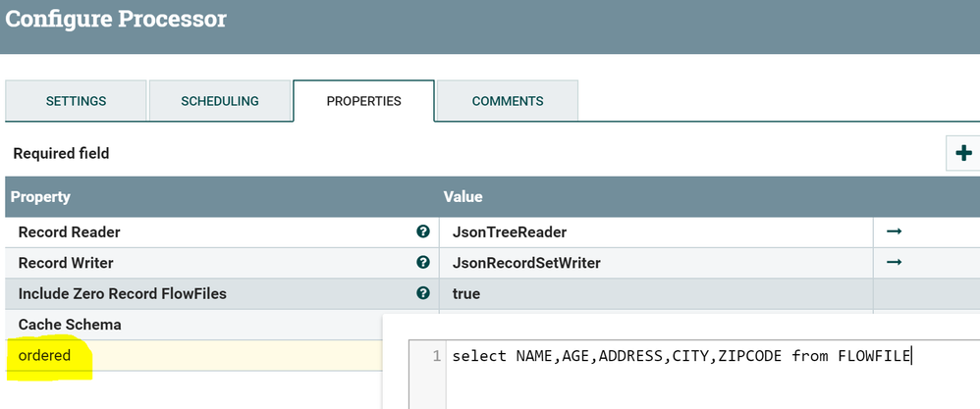Open the Comments tab

(x=507, y=101)
